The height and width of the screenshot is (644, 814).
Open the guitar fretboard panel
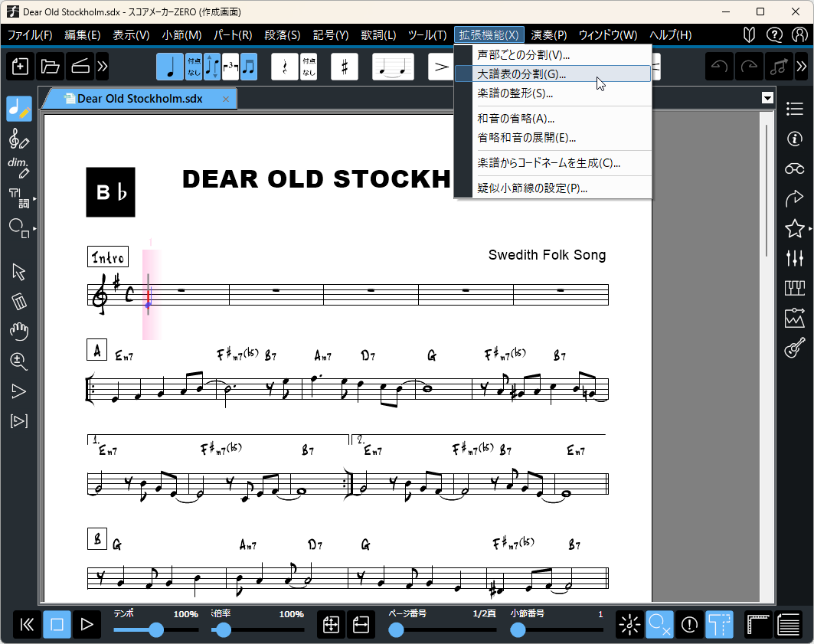(795, 348)
